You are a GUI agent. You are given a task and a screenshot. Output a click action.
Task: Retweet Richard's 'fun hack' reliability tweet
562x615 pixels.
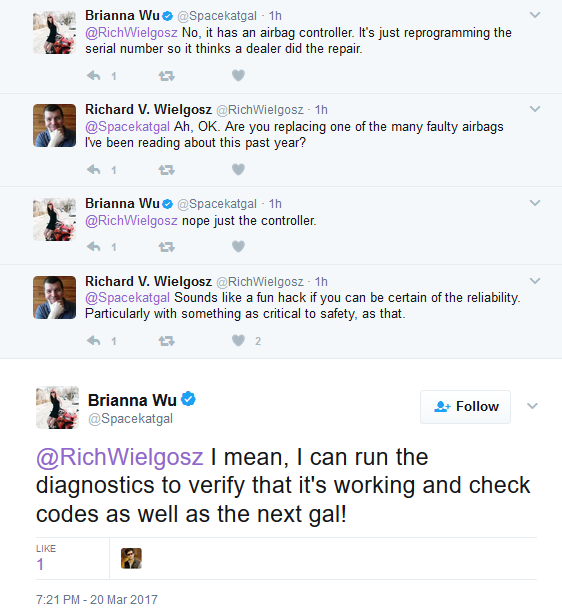[x=167, y=341]
